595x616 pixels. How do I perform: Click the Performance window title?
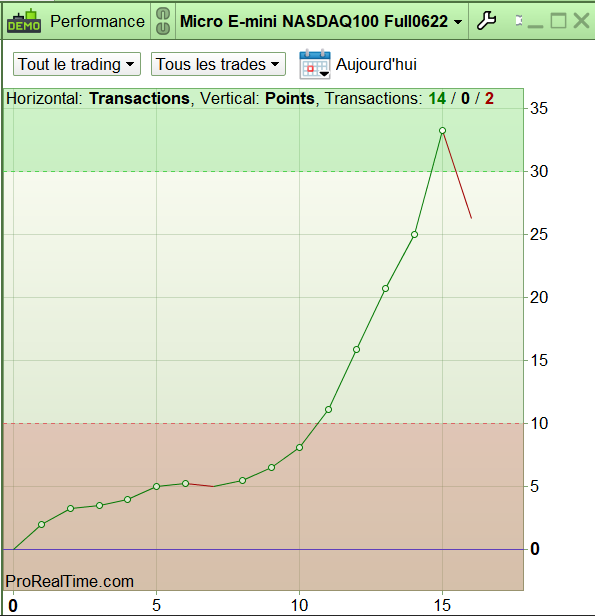pos(97,21)
